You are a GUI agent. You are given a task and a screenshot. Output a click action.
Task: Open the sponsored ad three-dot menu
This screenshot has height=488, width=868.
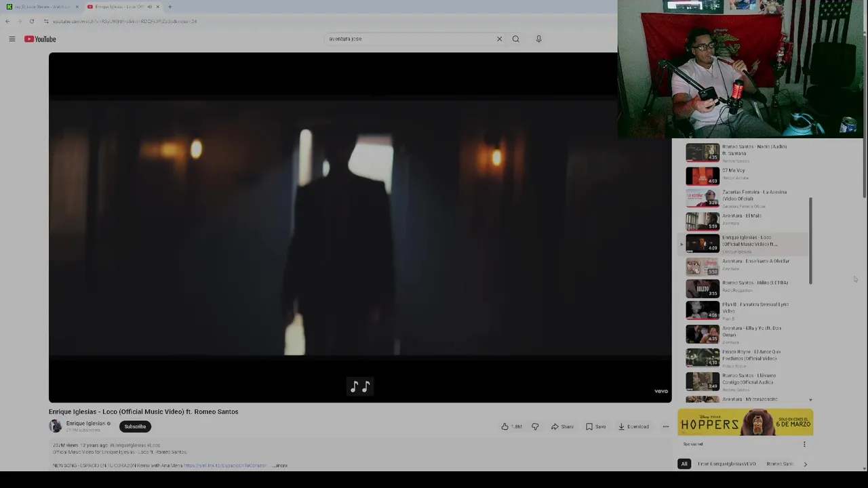(x=804, y=445)
